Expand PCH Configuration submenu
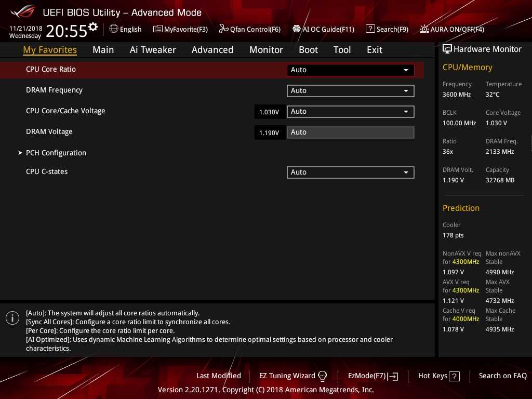The image size is (532, 399). point(56,153)
